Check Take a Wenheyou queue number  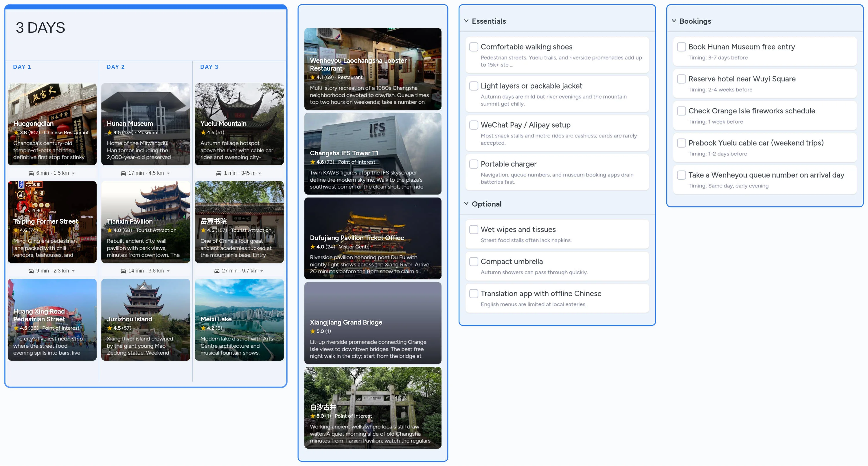(681, 175)
